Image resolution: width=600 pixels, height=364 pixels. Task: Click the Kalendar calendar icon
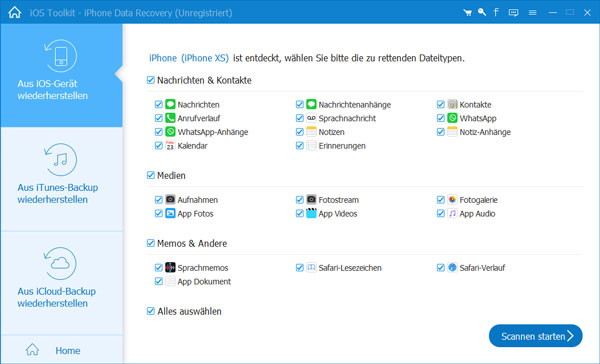click(170, 145)
